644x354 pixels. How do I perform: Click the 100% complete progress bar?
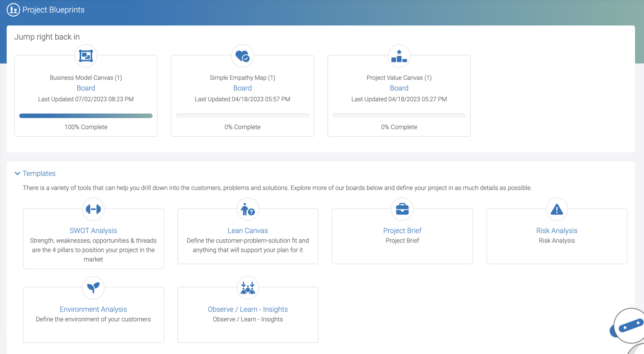pos(86,116)
